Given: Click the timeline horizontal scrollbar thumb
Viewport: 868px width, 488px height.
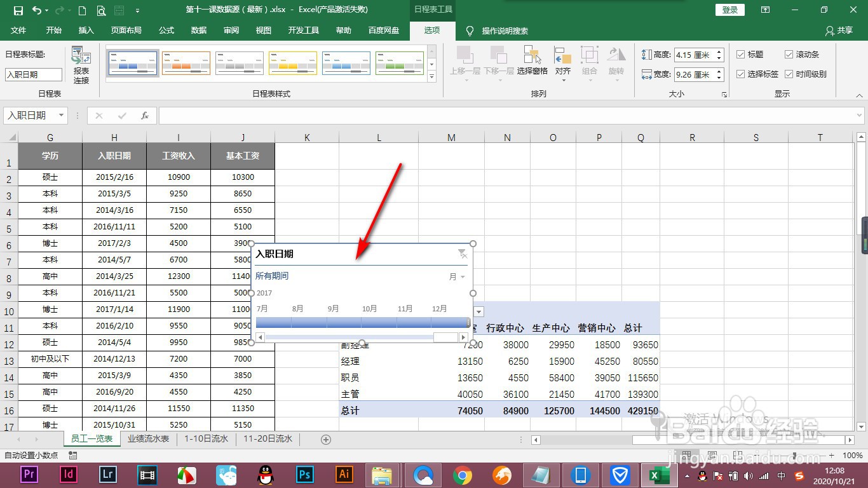Looking at the screenshot, I should click(445, 337).
